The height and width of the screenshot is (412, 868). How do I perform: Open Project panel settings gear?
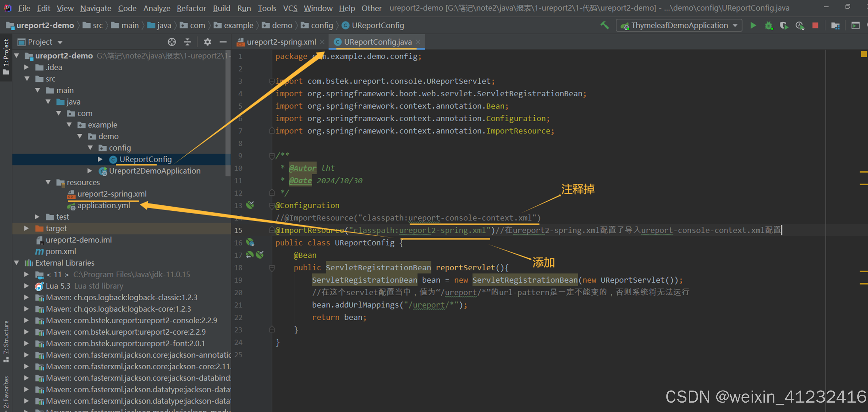[207, 42]
